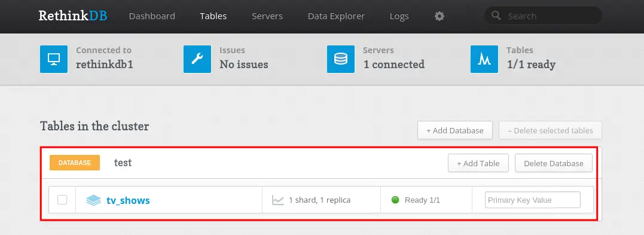This screenshot has width=644, height=235.
Task: Click the settings gear icon in navbar
Action: 439,16
